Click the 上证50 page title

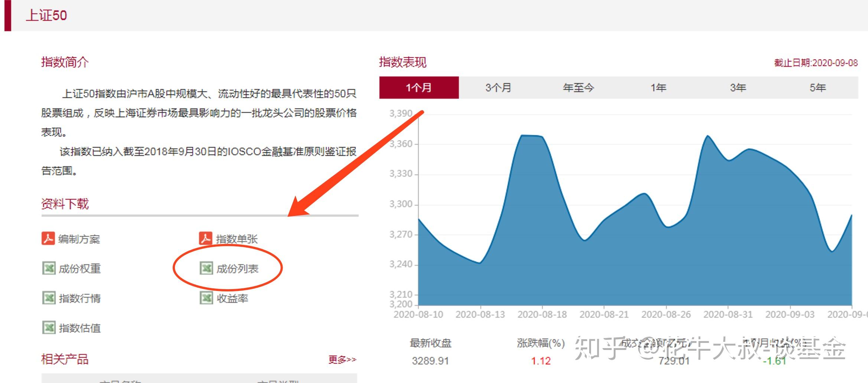46,15
